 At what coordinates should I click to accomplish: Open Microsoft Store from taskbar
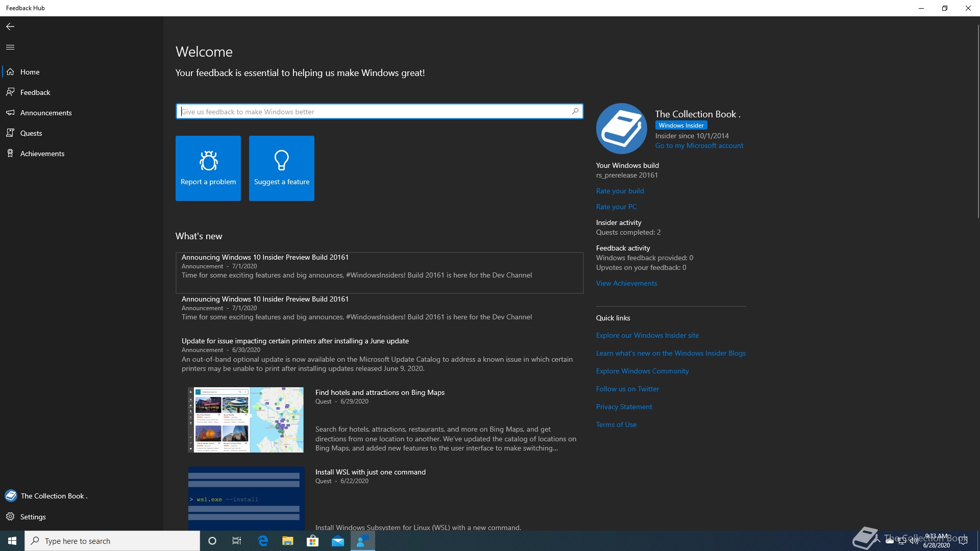pos(312,541)
